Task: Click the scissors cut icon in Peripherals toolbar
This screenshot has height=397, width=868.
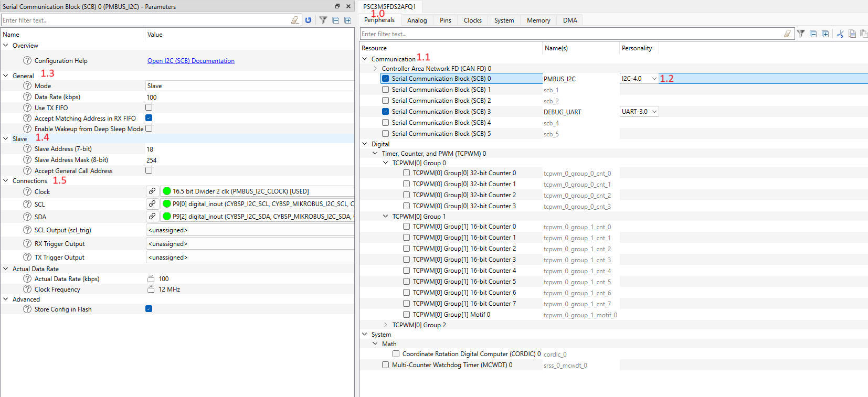Action: (x=840, y=34)
